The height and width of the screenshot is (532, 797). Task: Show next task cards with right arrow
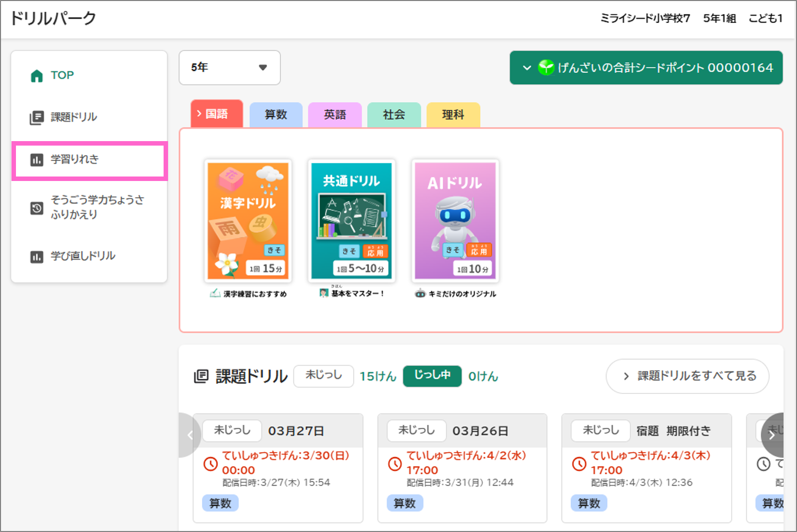pos(772,435)
